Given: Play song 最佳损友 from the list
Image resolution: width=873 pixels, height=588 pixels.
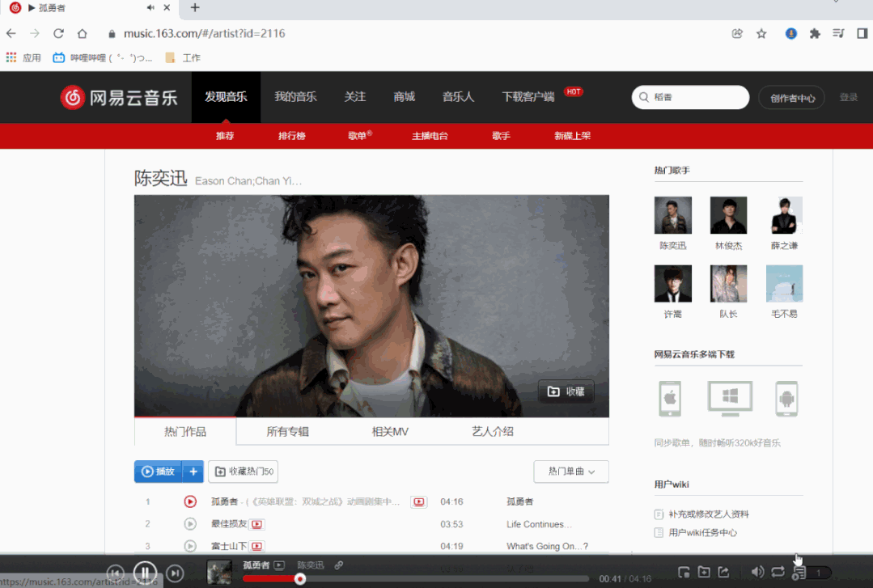Looking at the screenshot, I should [190, 524].
